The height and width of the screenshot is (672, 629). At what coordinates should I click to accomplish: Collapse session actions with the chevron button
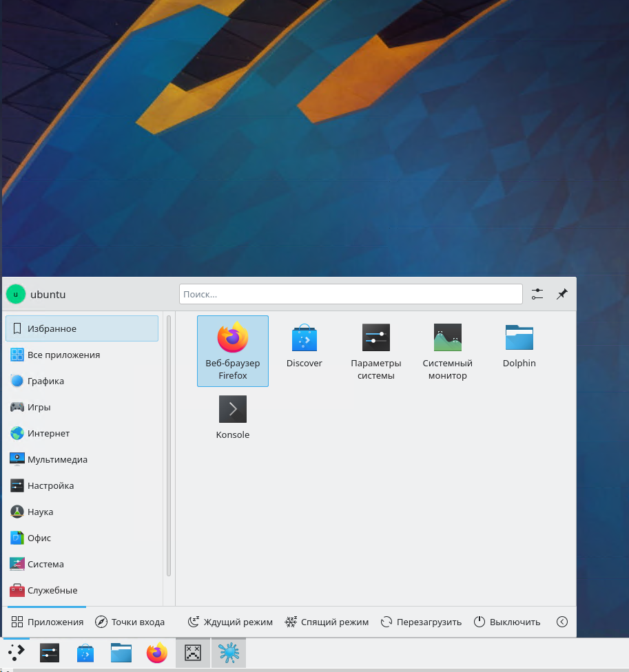click(x=561, y=621)
